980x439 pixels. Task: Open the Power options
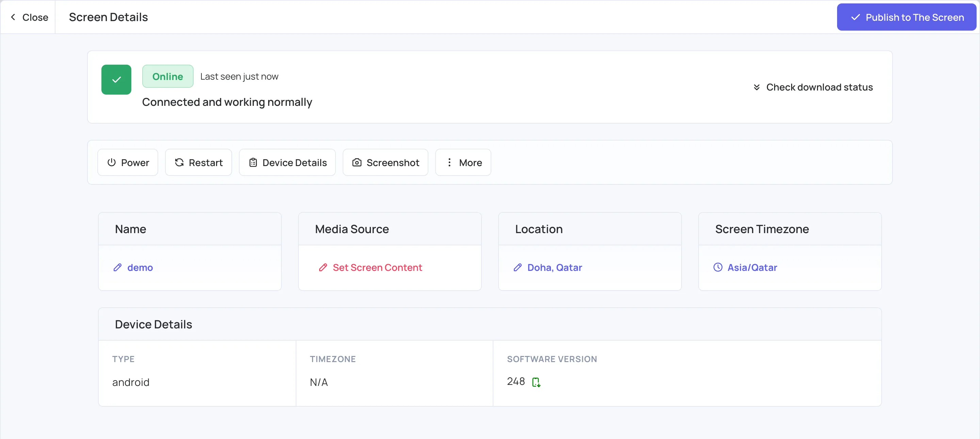tap(128, 162)
